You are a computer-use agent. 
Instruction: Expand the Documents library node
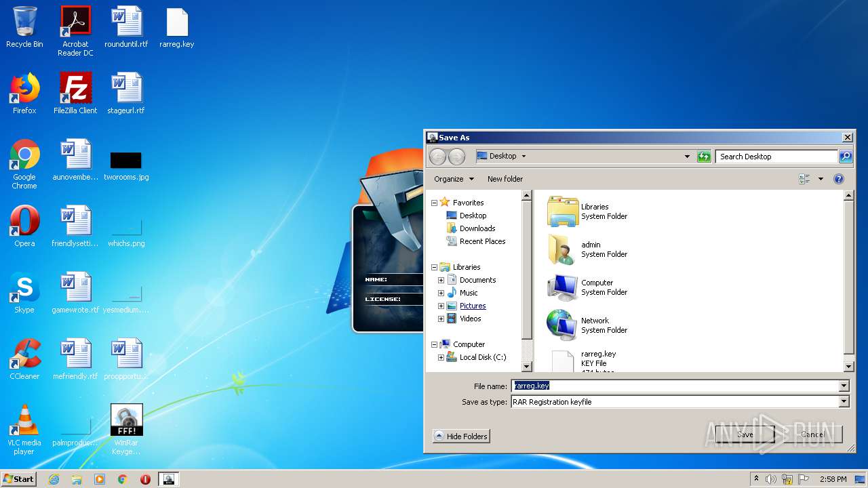(441, 280)
